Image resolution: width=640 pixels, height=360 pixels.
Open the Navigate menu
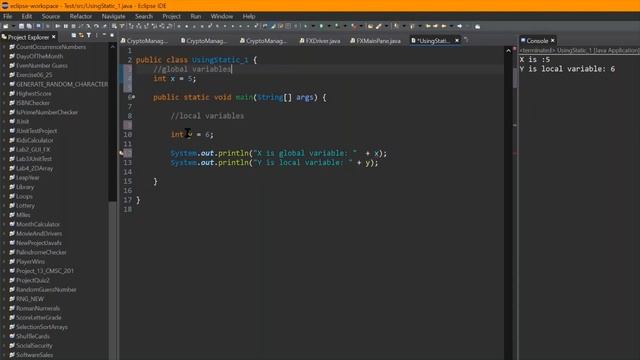tap(113, 16)
